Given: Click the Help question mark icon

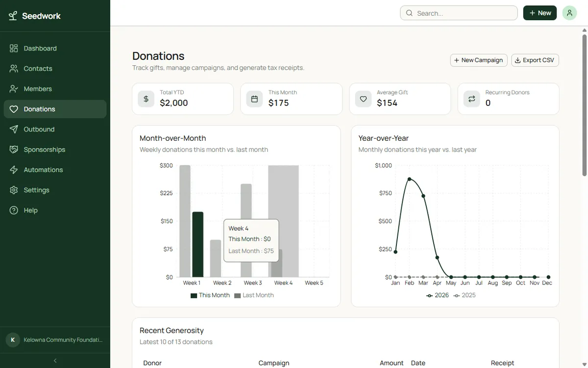Looking at the screenshot, I should pyautogui.click(x=15, y=210).
